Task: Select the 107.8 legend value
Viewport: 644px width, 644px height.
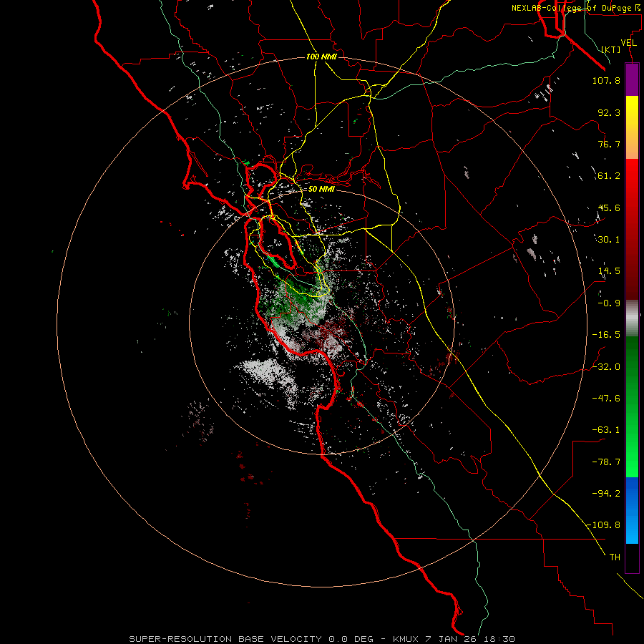Action: [x=606, y=80]
